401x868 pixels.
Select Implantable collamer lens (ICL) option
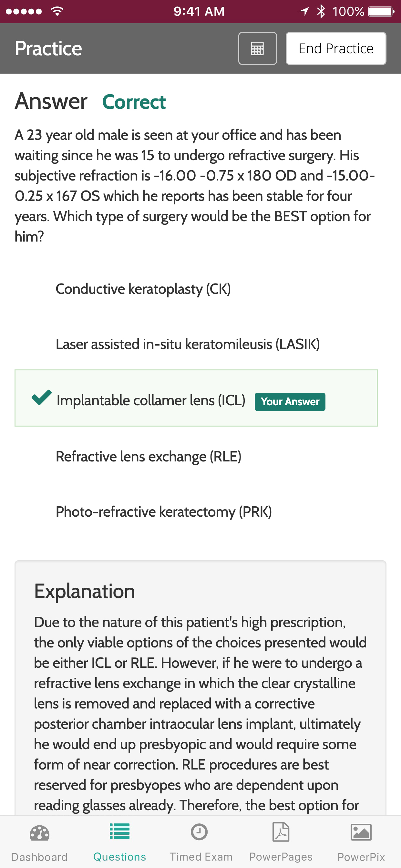[196, 398]
